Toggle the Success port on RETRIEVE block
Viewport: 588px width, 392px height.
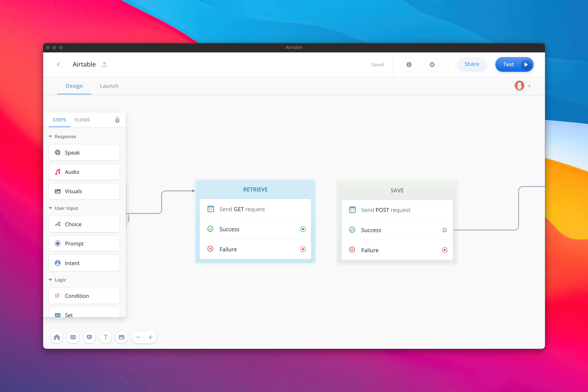(x=303, y=229)
